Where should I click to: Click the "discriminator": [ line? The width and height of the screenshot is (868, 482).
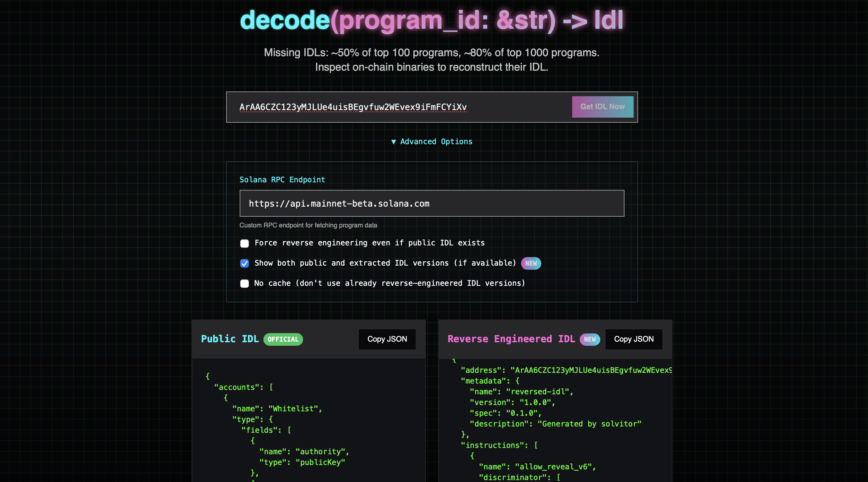(519, 477)
